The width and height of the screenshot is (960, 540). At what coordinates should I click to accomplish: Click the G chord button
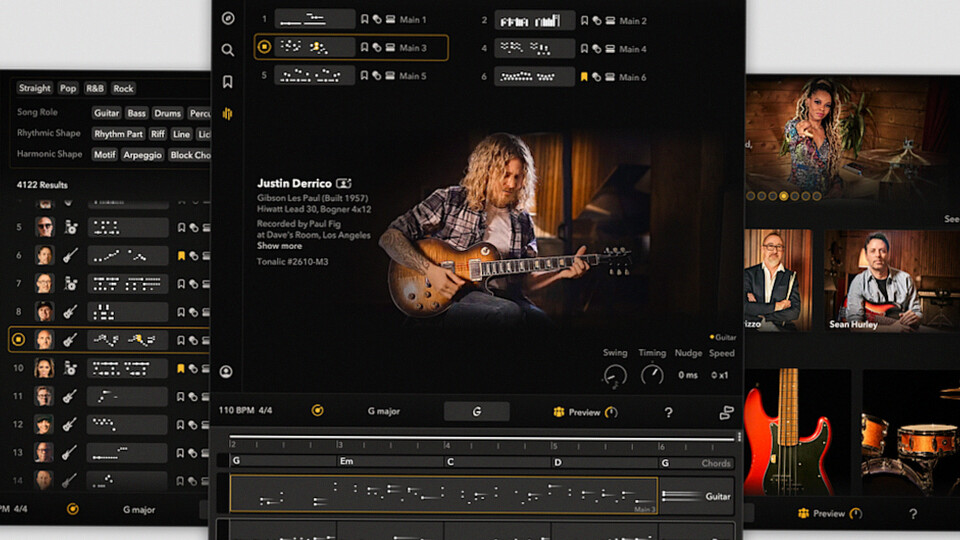point(476,412)
